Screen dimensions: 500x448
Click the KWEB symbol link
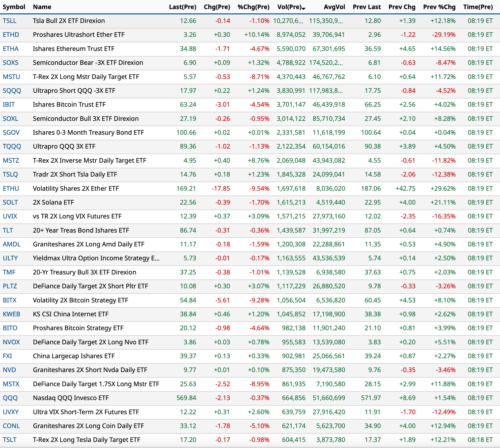point(11,314)
